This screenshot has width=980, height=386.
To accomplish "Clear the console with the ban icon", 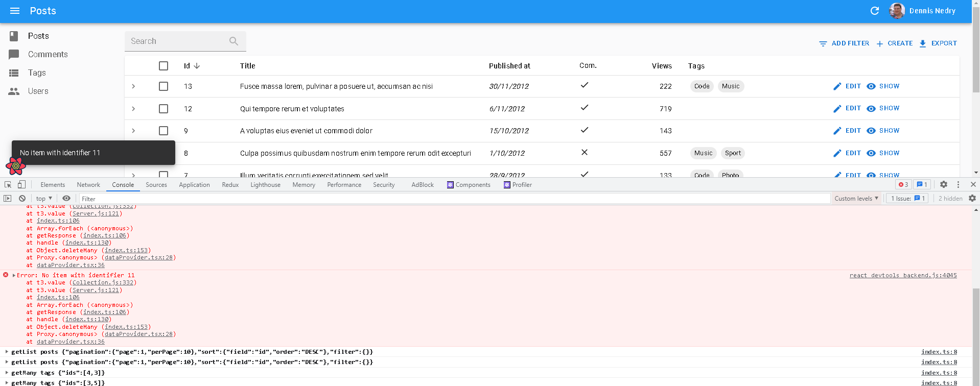I will click(x=22, y=198).
